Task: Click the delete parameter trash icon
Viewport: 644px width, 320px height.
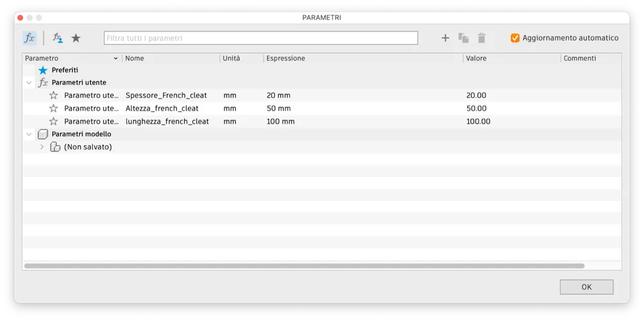Action: click(x=481, y=38)
